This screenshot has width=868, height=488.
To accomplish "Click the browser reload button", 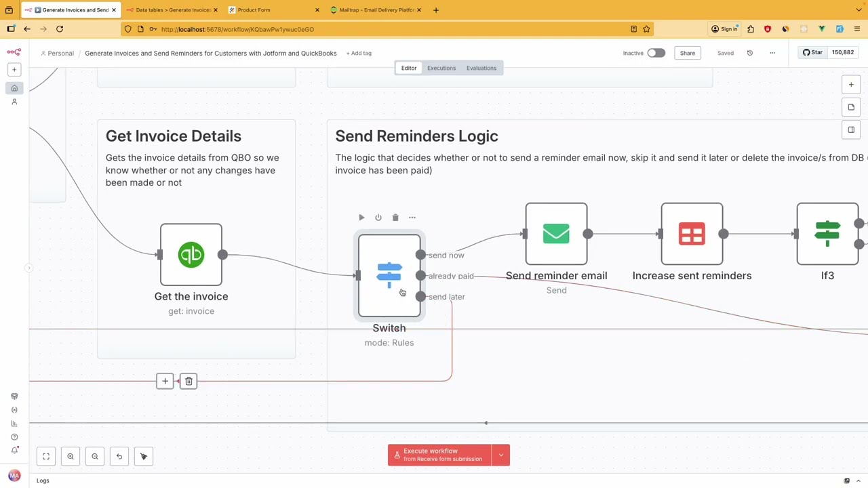I will pos(60,29).
